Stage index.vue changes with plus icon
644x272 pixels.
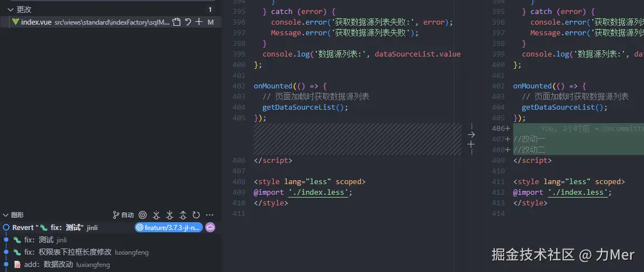(x=199, y=22)
